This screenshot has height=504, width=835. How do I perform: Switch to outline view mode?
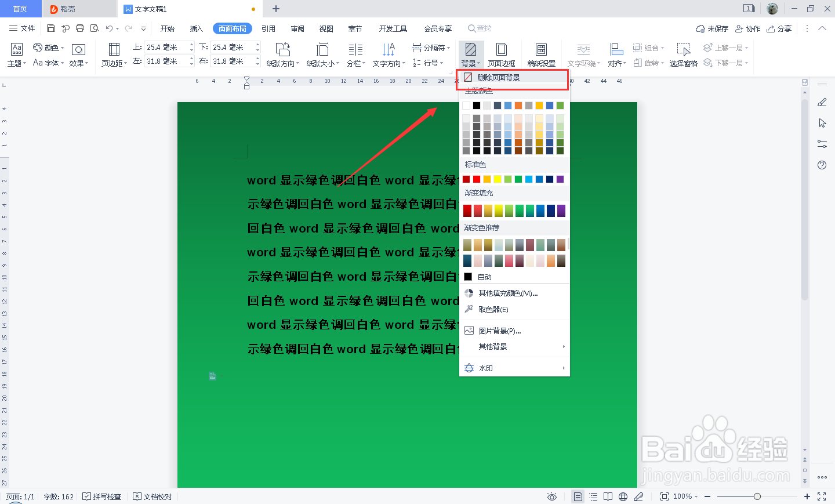pos(593,496)
